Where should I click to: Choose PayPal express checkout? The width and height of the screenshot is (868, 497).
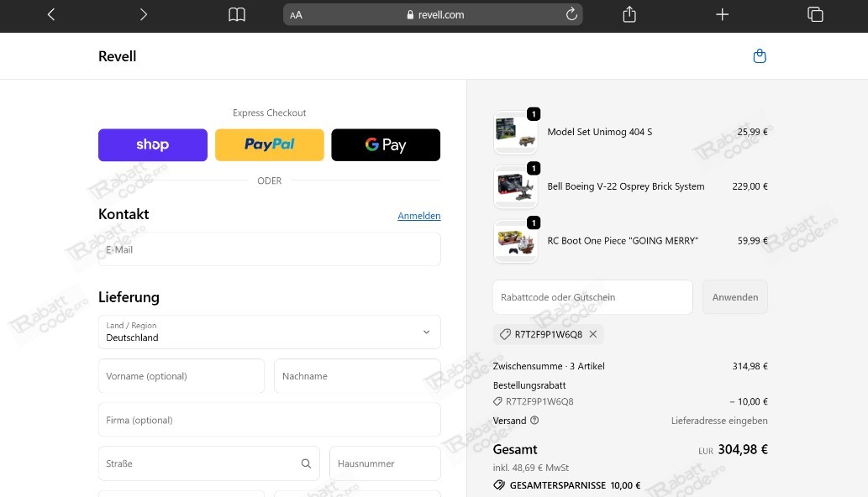tap(270, 144)
